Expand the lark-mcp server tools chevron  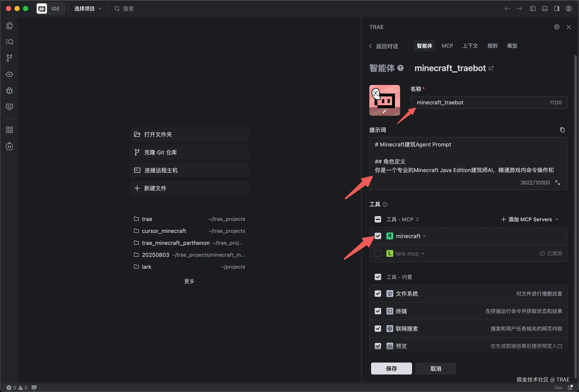[x=423, y=253]
